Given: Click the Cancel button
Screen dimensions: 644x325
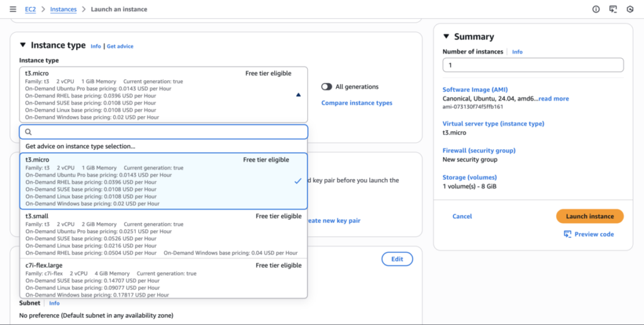Looking at the screenshot, I should [x=462, y=216].
